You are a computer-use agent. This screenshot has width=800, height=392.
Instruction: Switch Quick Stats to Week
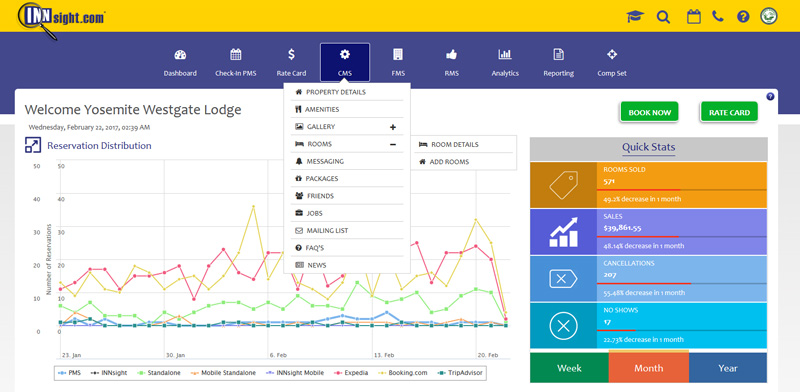[x=569, y=368]
